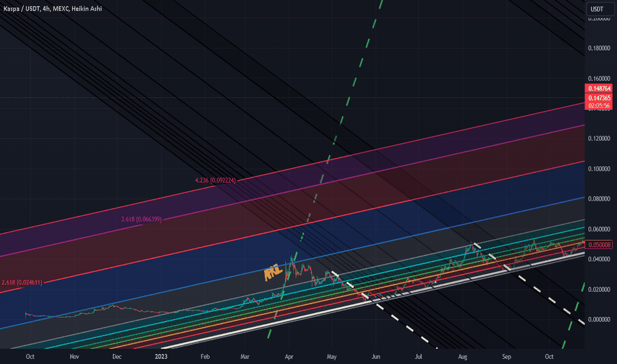Click the leftmost Oct label on time axis
This screenshot has height=364, width=617.
[30, 357]
